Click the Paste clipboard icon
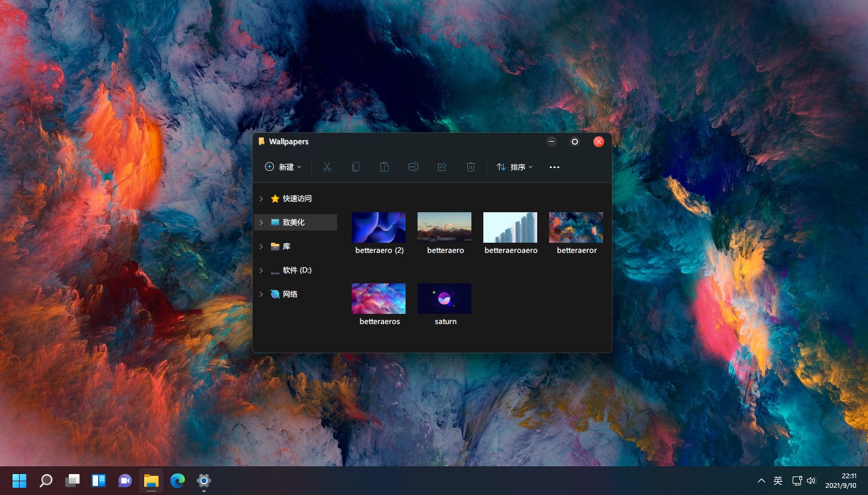 point(385,167)
